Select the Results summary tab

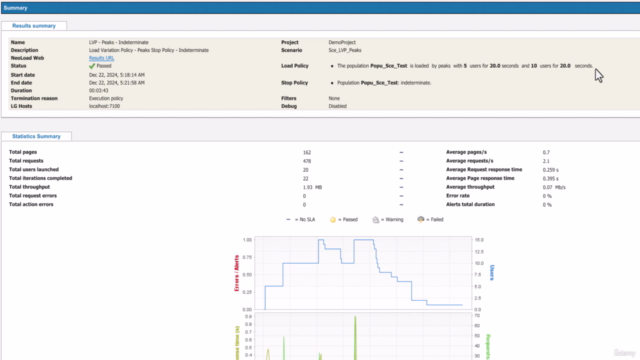(34, 26)
